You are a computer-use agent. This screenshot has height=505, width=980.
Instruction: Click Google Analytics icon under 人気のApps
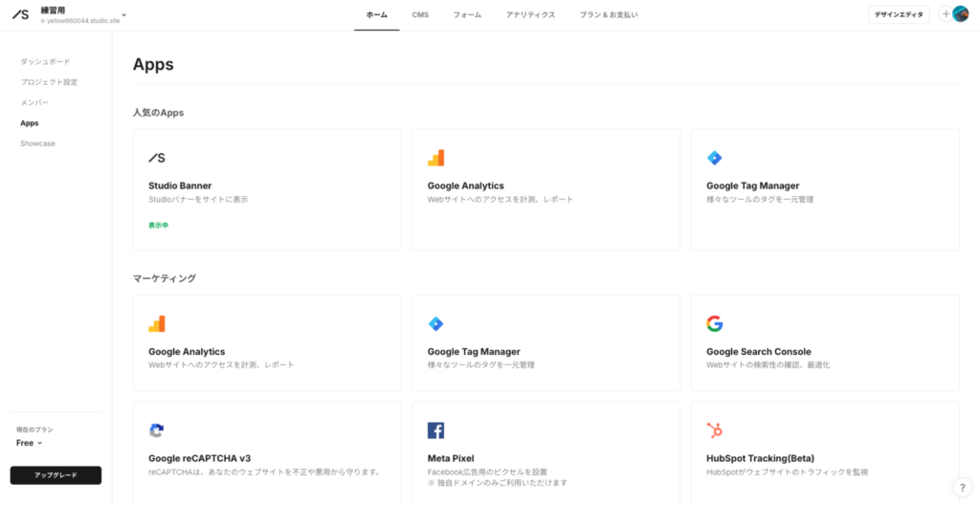pyautogui.click(x=435, y=158)
